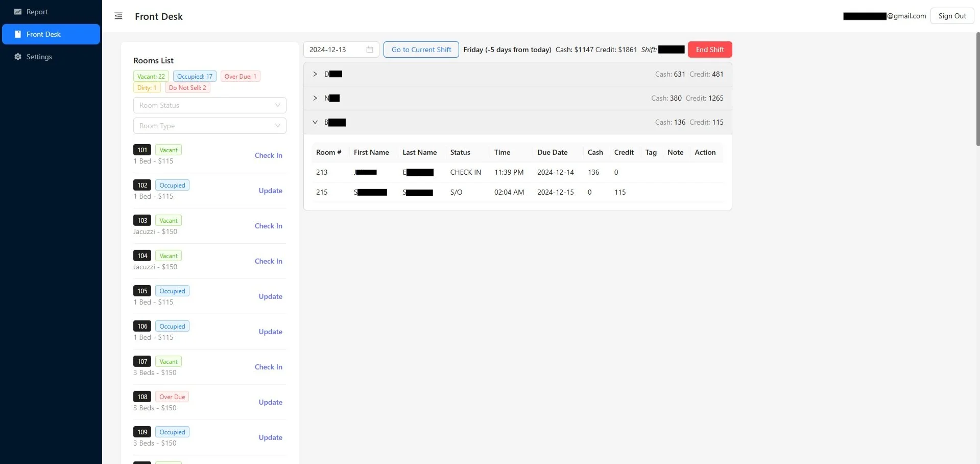Screen dimensions: 980x464
Task: Filter by Vacant: 22 tag
Action: click(151, 76)
